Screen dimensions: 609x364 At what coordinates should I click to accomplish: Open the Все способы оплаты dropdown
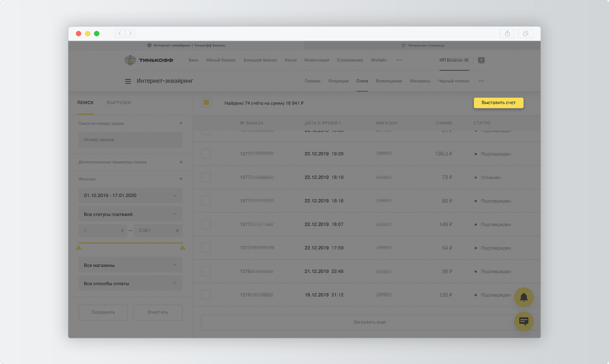pos(130,283)
